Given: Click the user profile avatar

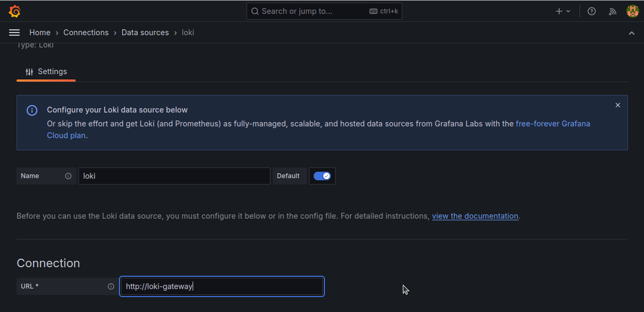Looking at the screenshot, I should [632, 11].
